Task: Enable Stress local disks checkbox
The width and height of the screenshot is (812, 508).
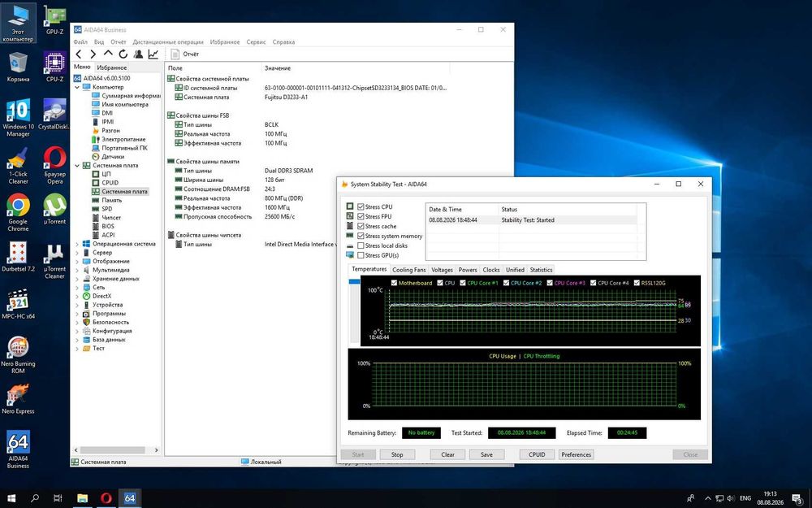Action: click(x=361, y=245)
